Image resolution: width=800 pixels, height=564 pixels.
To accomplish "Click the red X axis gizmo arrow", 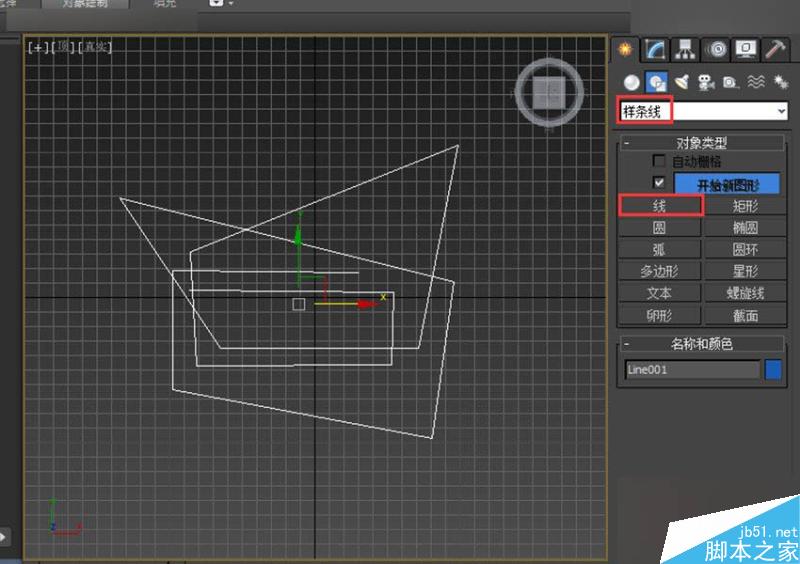I will coord(366,304).
